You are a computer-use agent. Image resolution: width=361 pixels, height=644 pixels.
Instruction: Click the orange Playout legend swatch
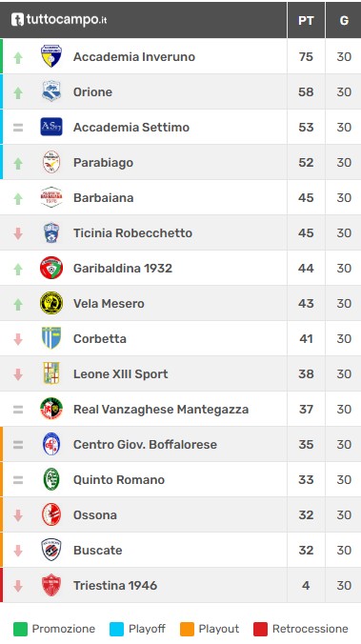coord(187,629)
